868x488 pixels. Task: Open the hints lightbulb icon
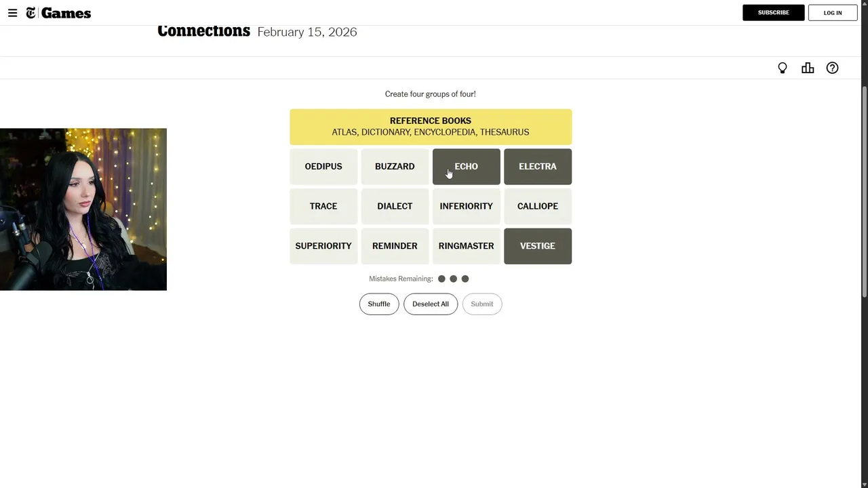point(783,68)
